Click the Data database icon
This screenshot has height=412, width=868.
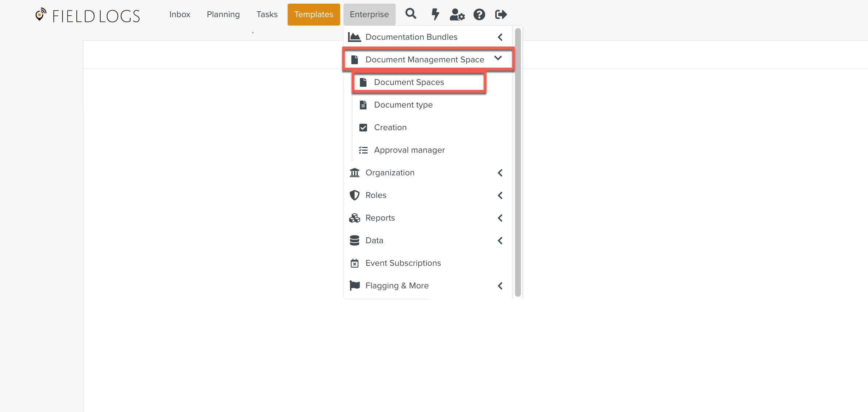[x=354, y=240]
